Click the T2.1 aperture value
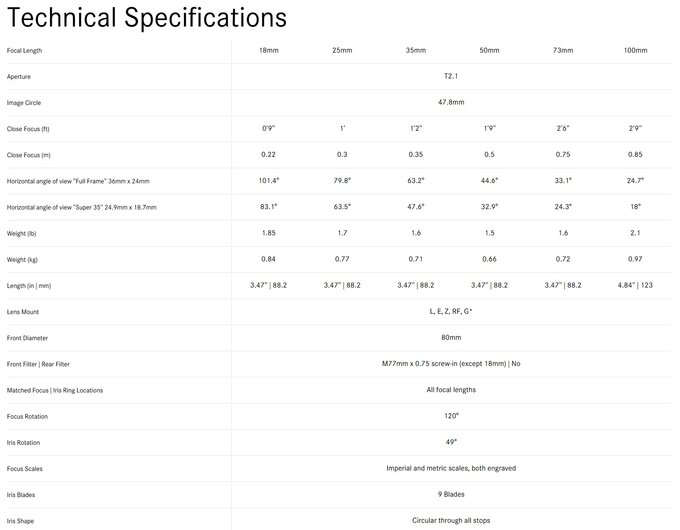This screenshot has height=530, width=680. pyautogui.click(x=451, y=76)
